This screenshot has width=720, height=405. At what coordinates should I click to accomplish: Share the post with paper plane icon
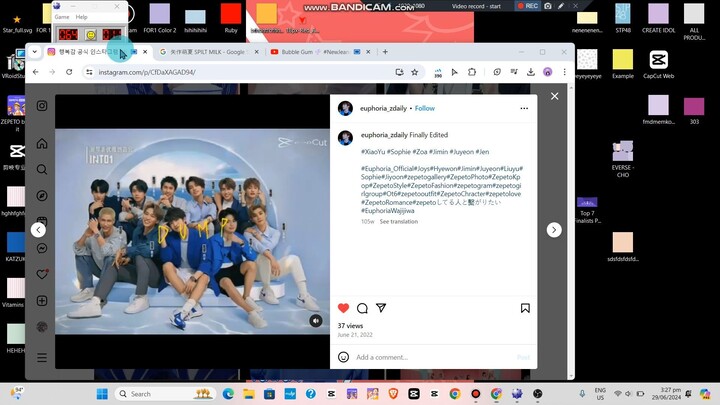coord(381,308)
